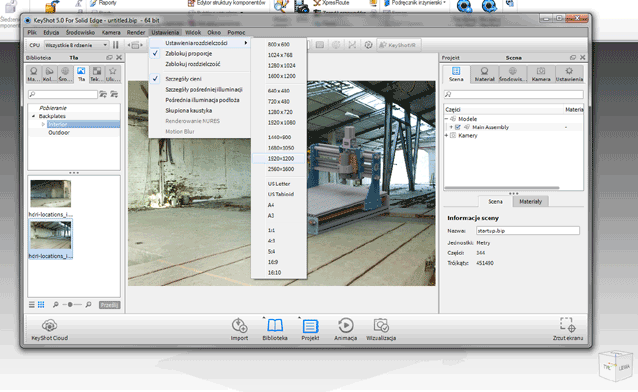
Task: Toggle Main Assembly visibility checkbox
Action: pyautogui.click(x=458, y=127)
